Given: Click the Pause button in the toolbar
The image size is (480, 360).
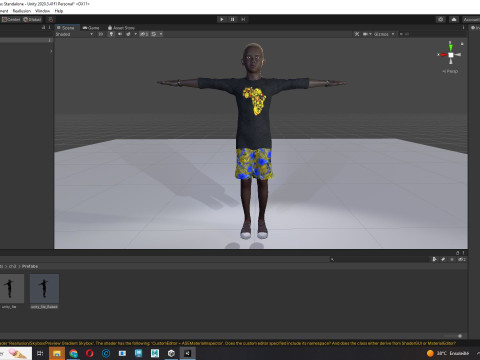Looking at the screenshot, I should pos(232,19).
